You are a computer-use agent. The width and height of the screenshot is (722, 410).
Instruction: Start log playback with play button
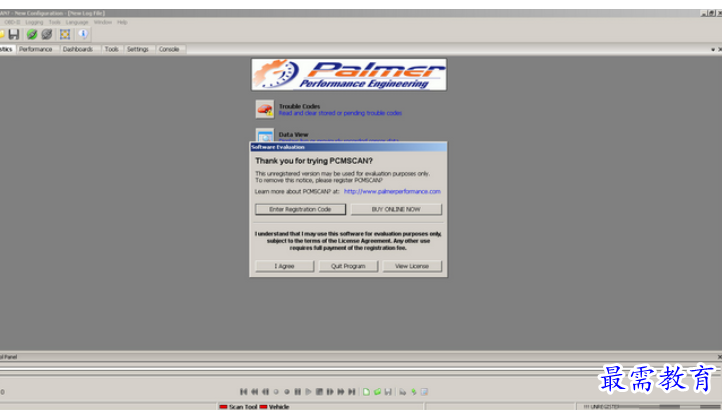[309, 392]
